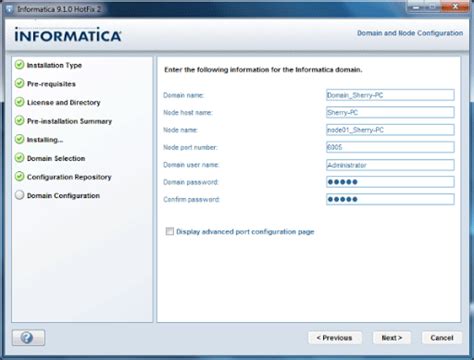The height and width of the screenshot is (360, 474).
Task: Focus the Domain name field
Action: 390,95
